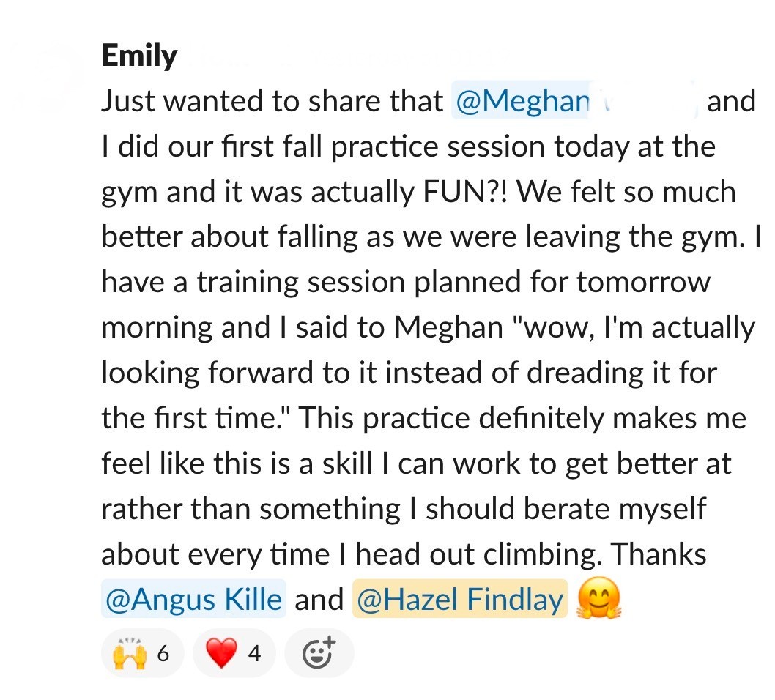Click the blurred surname after @Meghan
775x700 pixels.
click(646, 101)
